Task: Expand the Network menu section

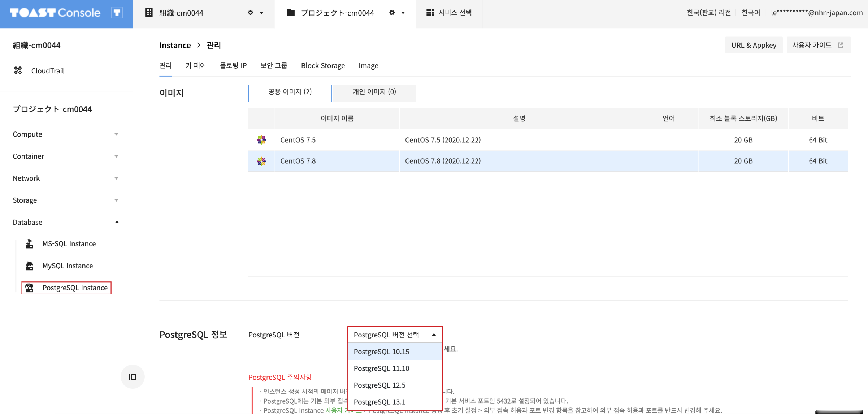Action: pos(66,178)
